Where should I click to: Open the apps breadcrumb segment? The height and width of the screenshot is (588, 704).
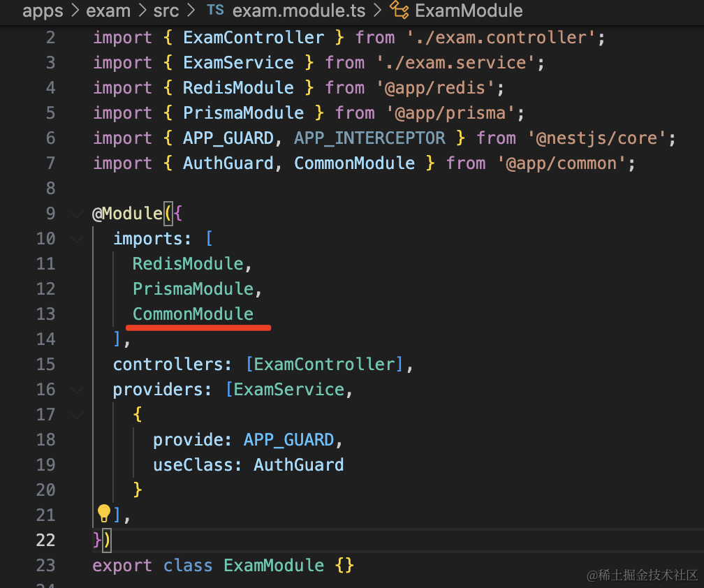43,10
